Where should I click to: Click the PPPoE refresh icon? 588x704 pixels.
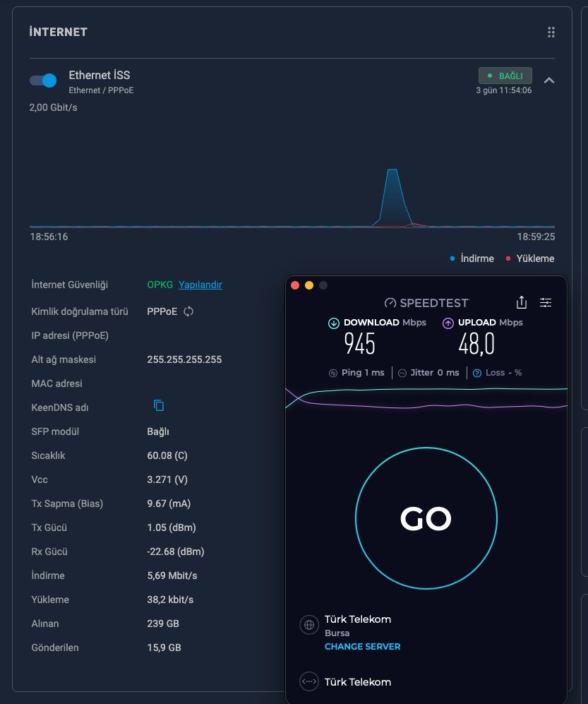(188, 311)
